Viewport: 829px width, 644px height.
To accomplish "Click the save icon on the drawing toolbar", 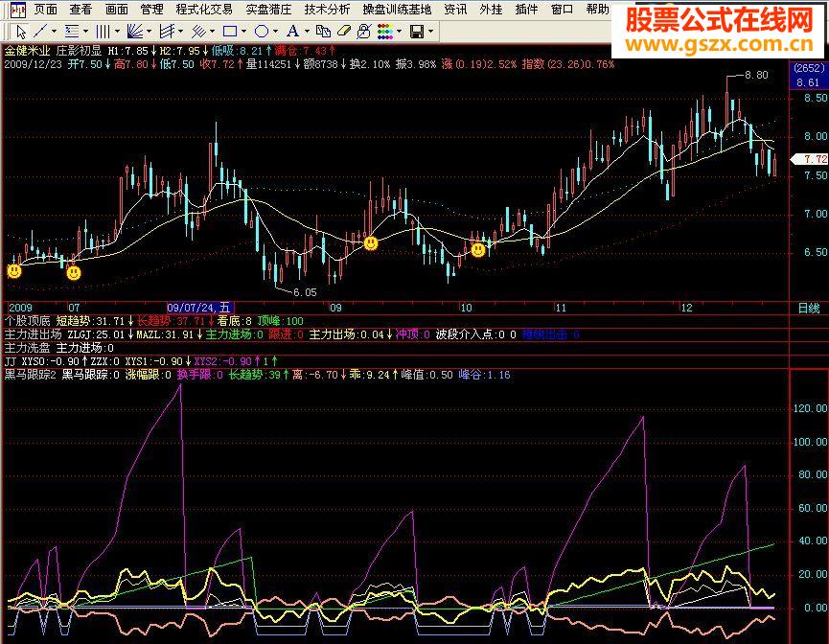I will pos(416,33).
